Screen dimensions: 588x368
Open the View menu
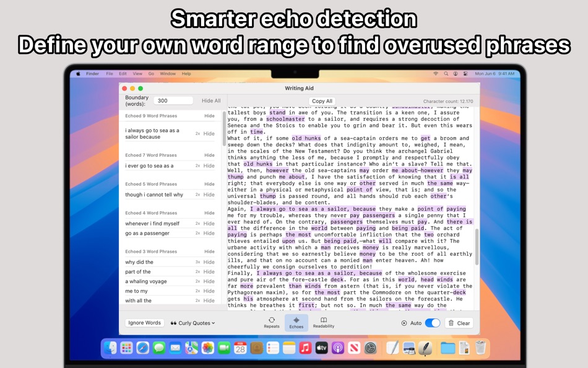coord(137,73)
